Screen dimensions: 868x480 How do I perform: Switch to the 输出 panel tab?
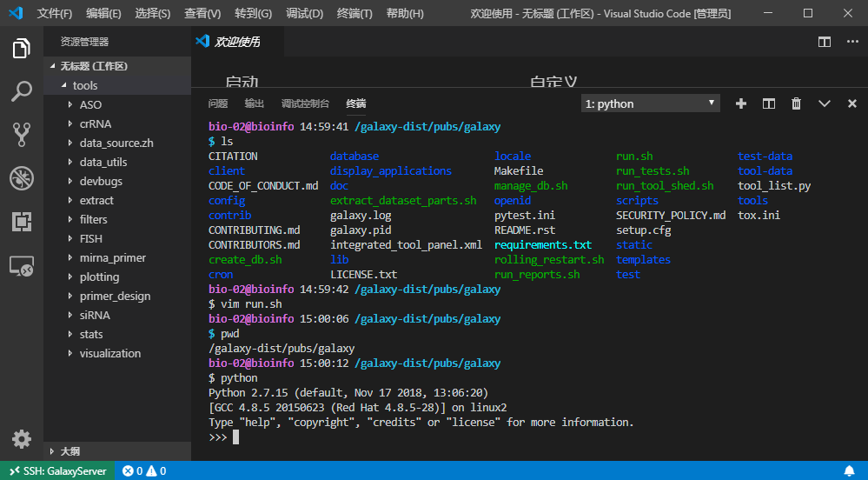coord(254,103)
